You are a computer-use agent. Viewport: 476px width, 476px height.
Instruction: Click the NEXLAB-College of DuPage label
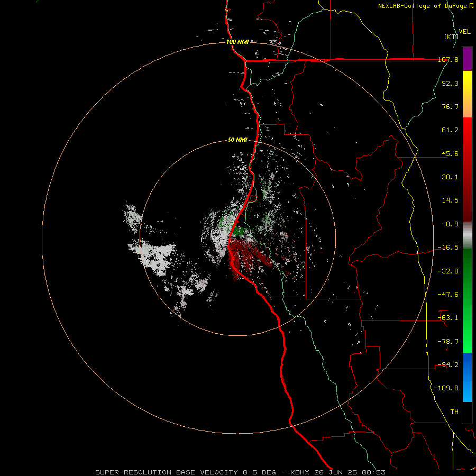pyautogui.click(x=422, y=6)
